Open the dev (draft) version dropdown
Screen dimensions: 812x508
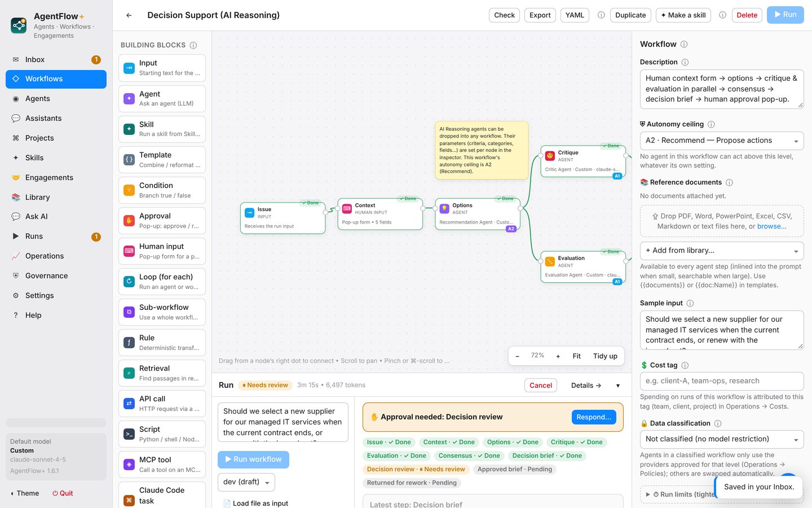click(x=246, y=482)
